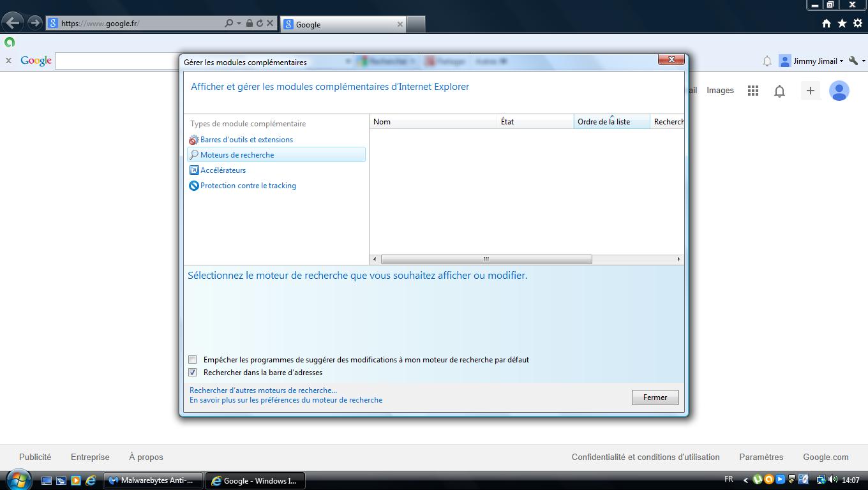Open En savoir plus sur les préférences link
Viewport: 868px width, 490px height.
point(286,400)
